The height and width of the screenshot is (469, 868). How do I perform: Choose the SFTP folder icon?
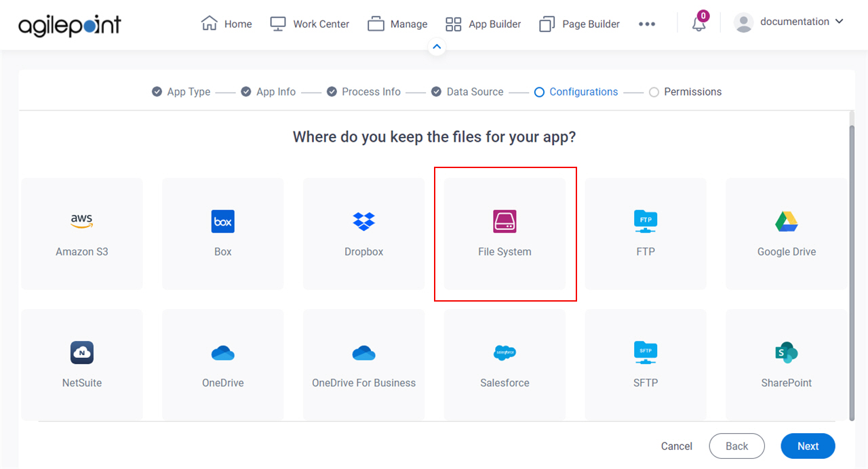[646, 352]
